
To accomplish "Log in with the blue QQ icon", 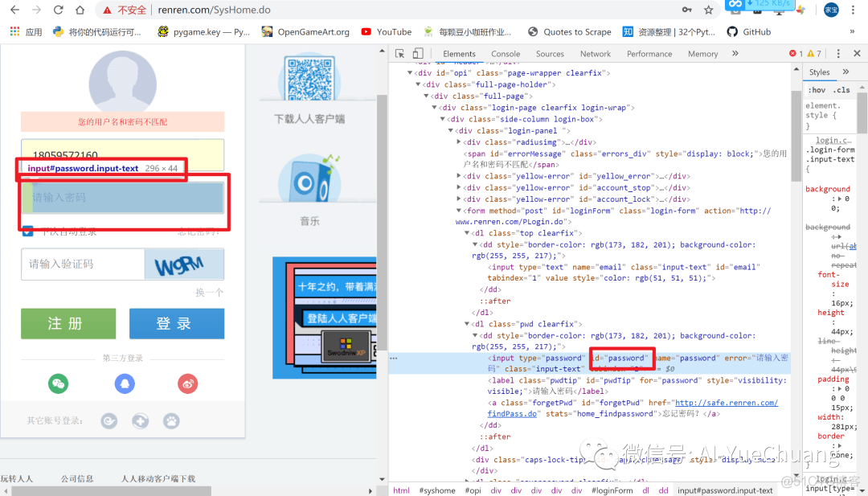I will (x=125, y=383).
